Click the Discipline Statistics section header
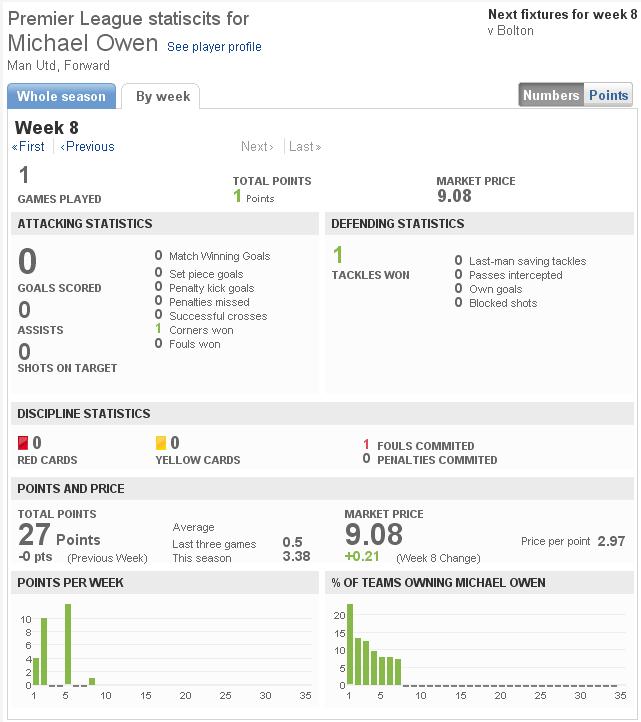Image resolution: width=641 pixels, height=722 pixels. (x=84, y=414)
